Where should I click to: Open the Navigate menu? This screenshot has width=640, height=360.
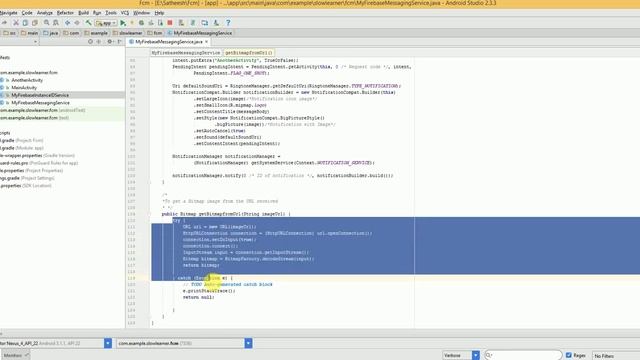pos(8,13)
